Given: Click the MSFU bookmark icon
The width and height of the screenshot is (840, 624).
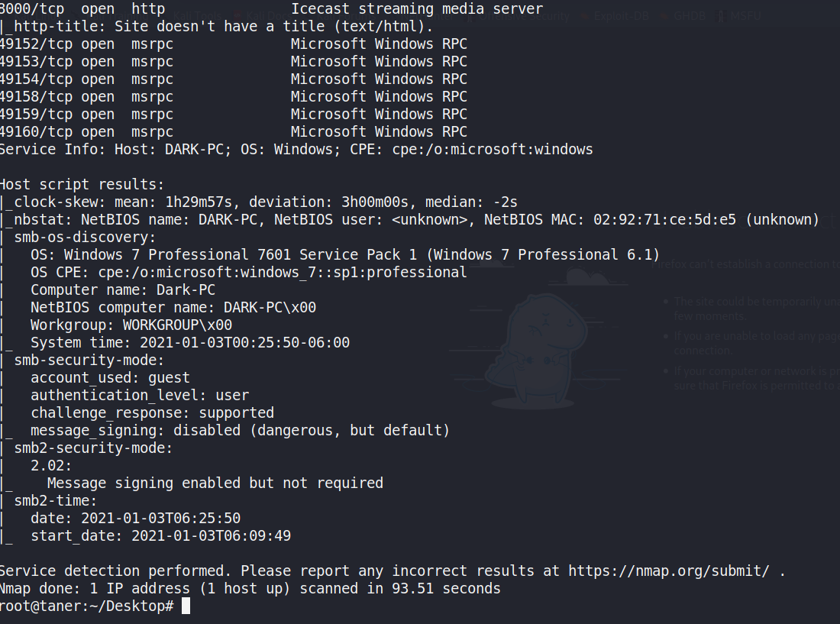Looking at the screenshot, I should 721,16.
